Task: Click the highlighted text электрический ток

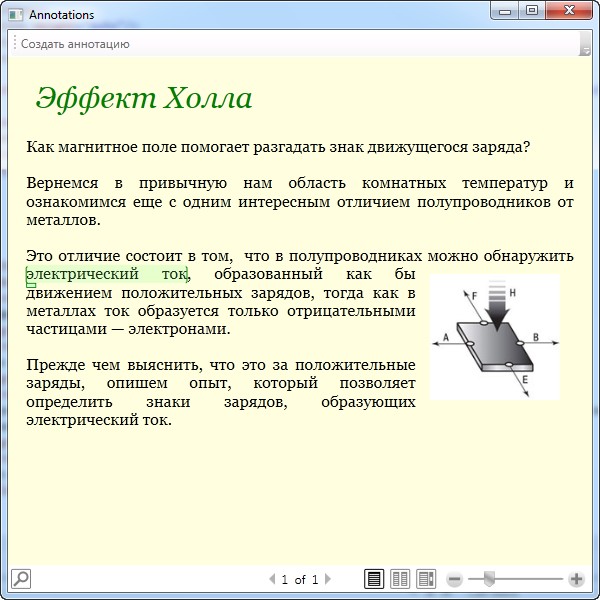Action: pyautogui.click(x=106, y=274)
